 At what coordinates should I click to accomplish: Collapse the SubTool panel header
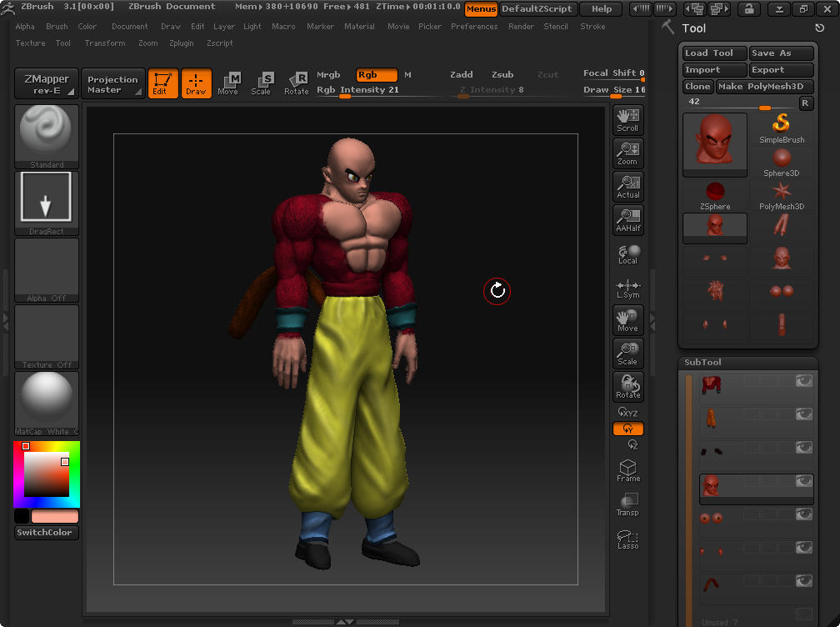point(747,362)
